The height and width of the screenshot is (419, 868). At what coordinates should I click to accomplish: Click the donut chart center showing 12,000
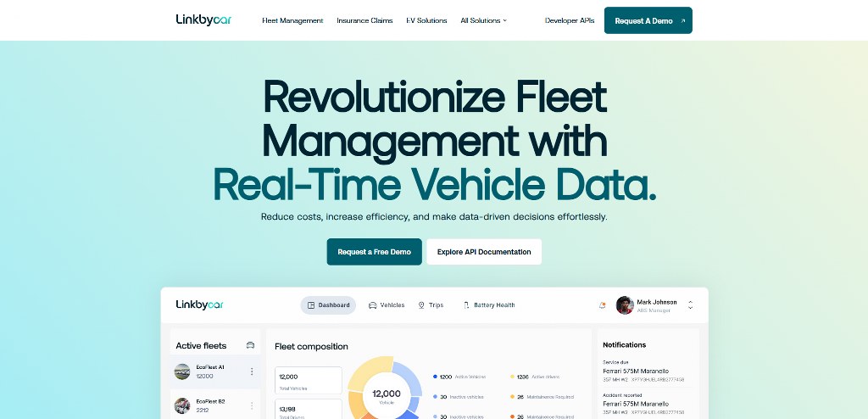[x=386, y=396]
